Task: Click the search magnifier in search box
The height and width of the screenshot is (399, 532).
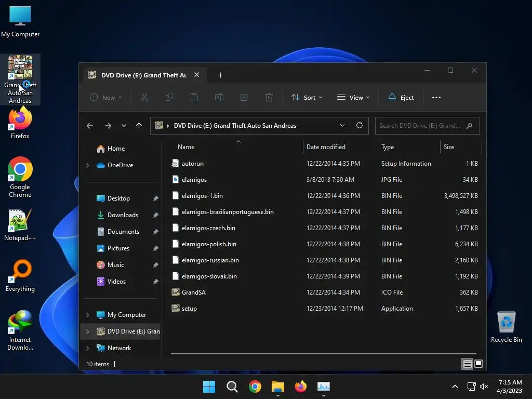Action: [x=469, y=126]
